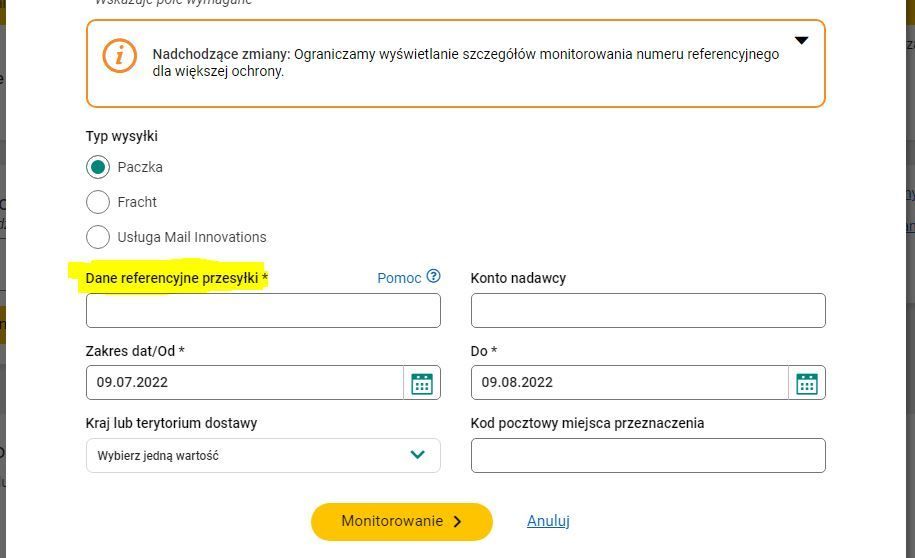Open the Kraj lub terytorium dostawy dropdown
The width and height of the screenshot is (915, 558).
263,455
